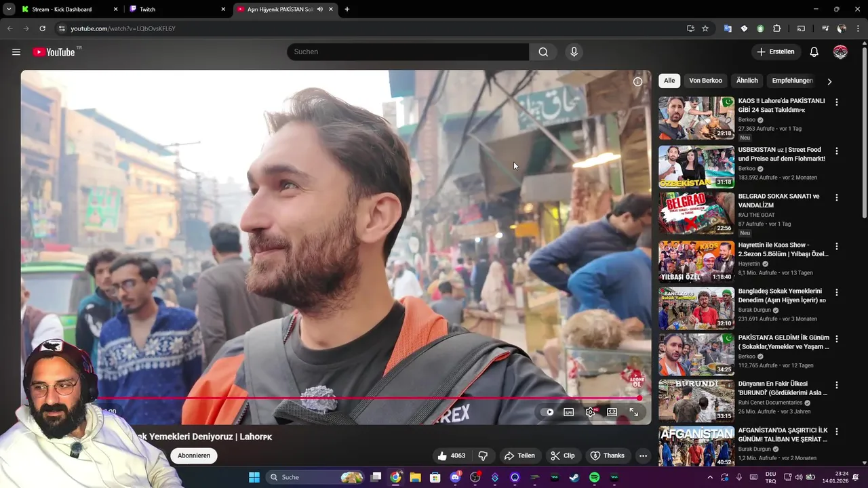This screenshot has height=488, width=868.
Task: Show hidden system tray icons
Action: tap(710, 477)
